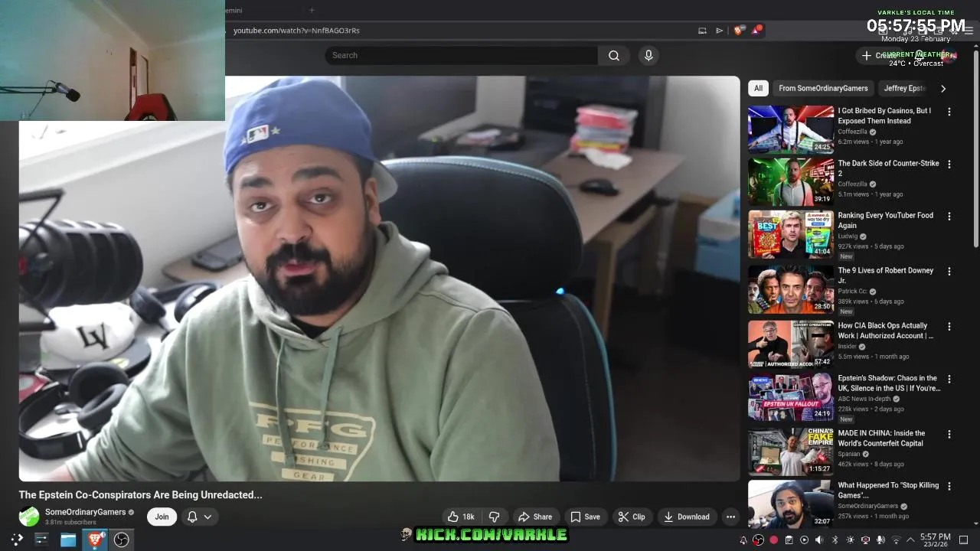Open options menu for Stop Killing Games video
Screen dimensions: 980x551
[949, 486]
